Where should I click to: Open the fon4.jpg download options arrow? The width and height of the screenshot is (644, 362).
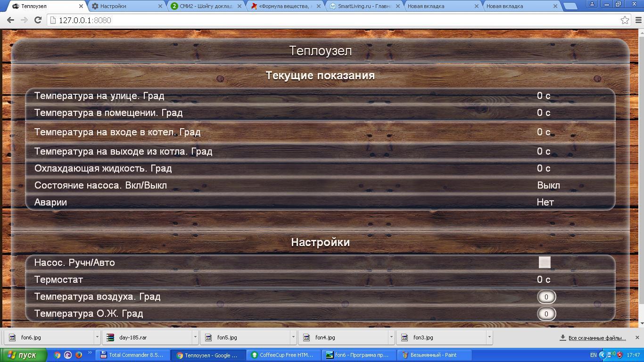tap(391, 337)
